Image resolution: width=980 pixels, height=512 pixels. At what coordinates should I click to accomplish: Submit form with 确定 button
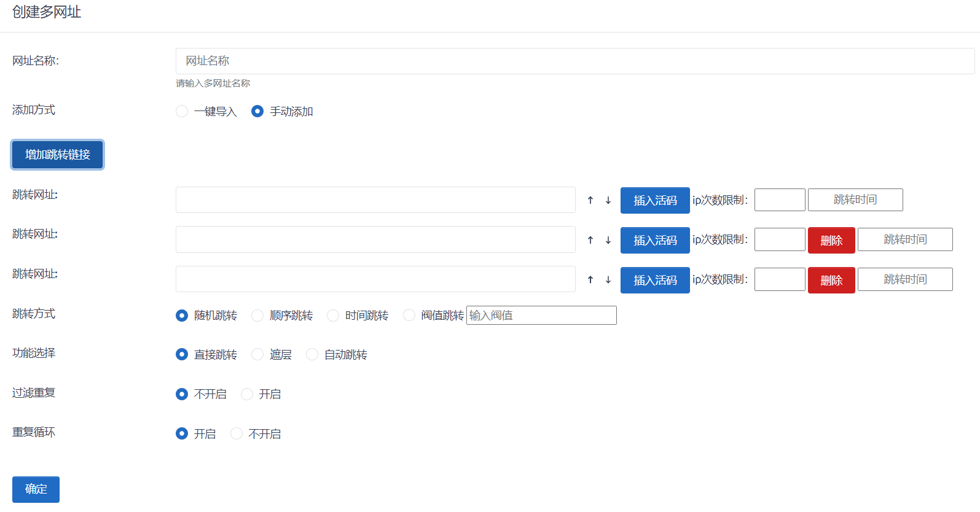tap(36, 489)
